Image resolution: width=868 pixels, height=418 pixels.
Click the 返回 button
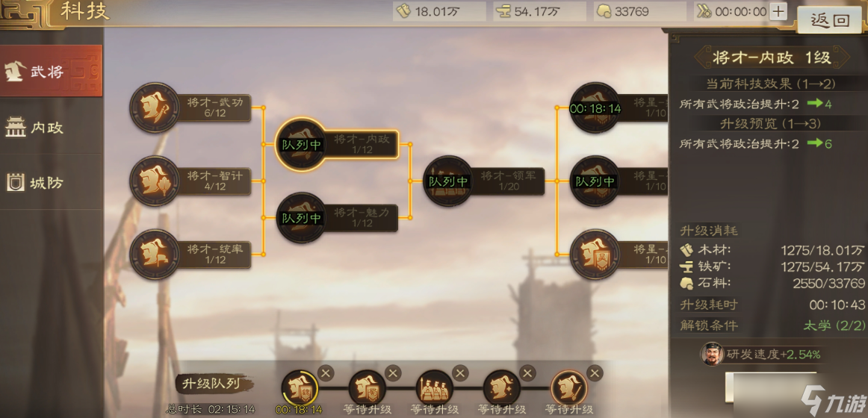(831, 20)
